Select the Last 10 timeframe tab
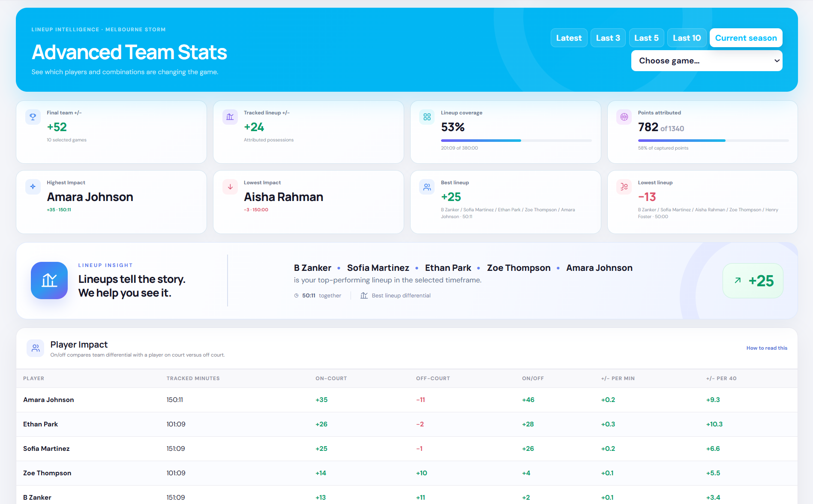This screenshot has width=813, height=504. (687, 38)
